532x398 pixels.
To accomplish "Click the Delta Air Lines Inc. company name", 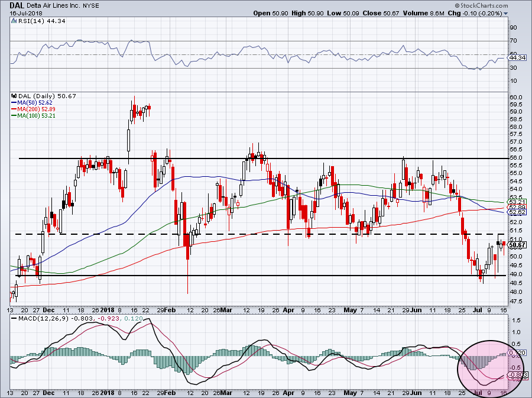I will [x=54, y=6].
